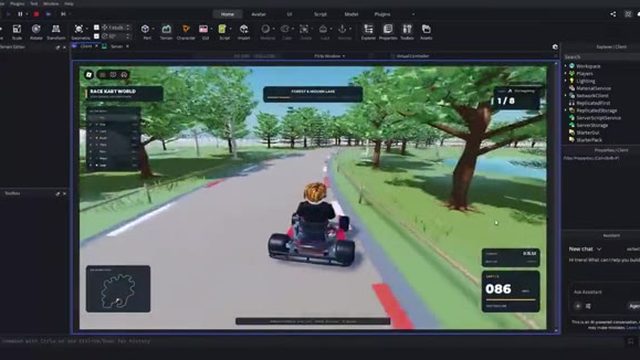
Task: Click the Import toolbar icon
Action: [244, 32]
